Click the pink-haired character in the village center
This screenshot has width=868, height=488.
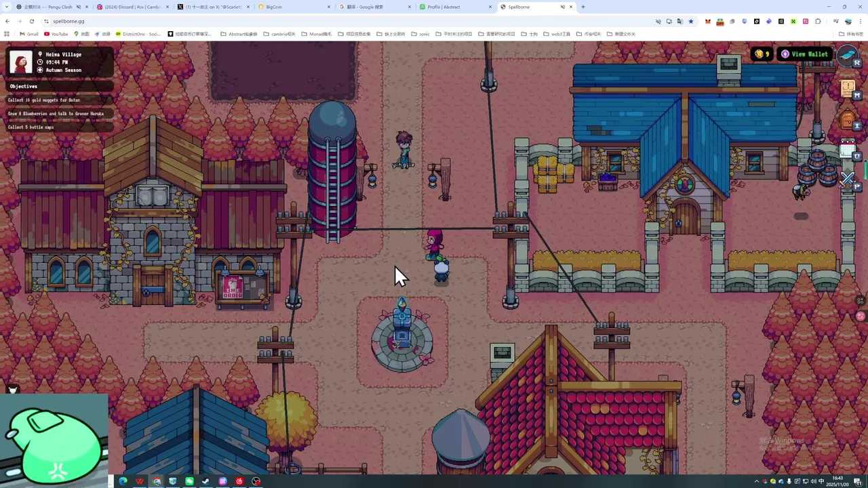(x=434, y=244)
